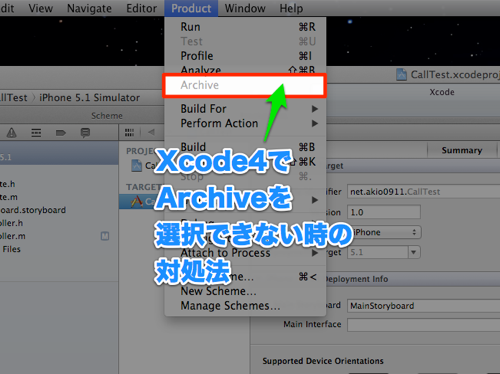Open the issue navigator warning icon
This screenshot has width=500, height=374.
pyautogui.click(x=12, y=133)
